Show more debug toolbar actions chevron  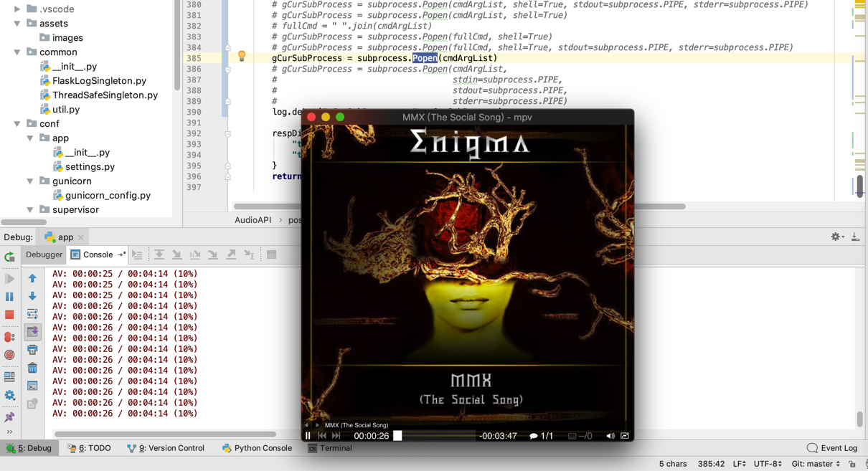pyautogui.click(x=9, y=432)
